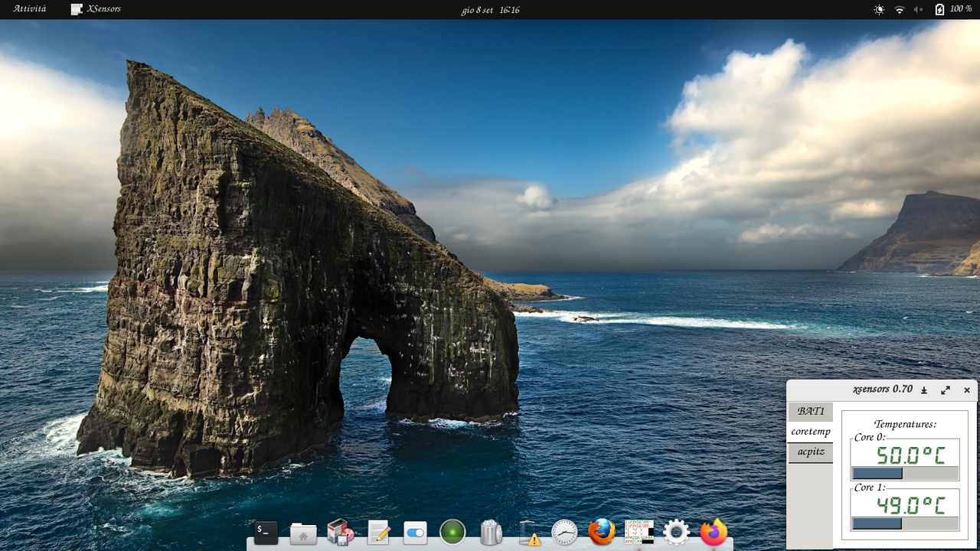Open the Terminal from the dock
The height and width of the screenshot is (551, 980).
click(x=266, y=532)
